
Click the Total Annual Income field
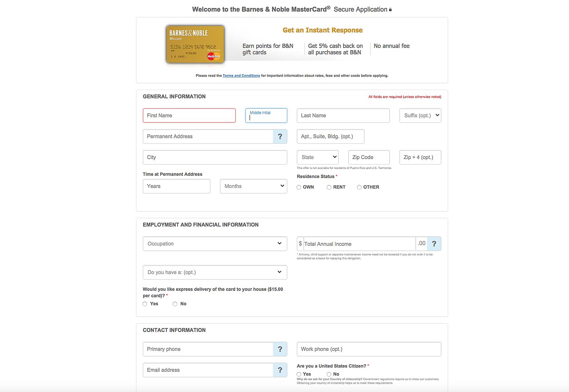click(359, 244)
